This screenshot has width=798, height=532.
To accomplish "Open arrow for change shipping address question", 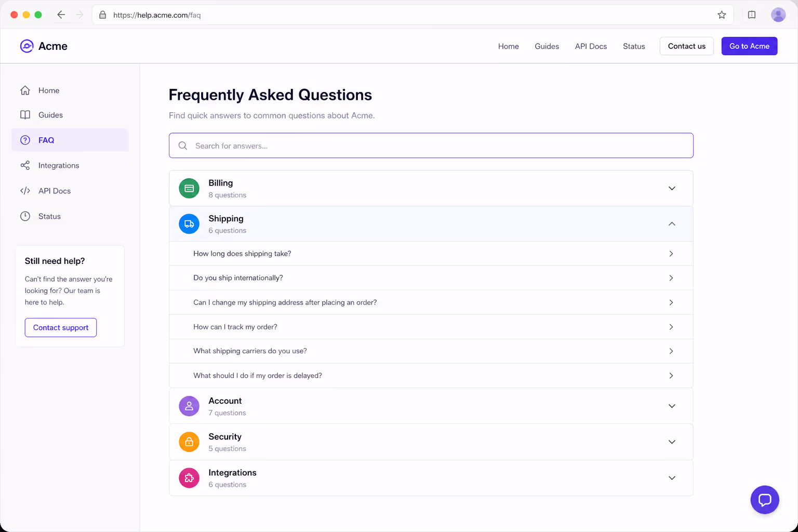I will point(671,302).
